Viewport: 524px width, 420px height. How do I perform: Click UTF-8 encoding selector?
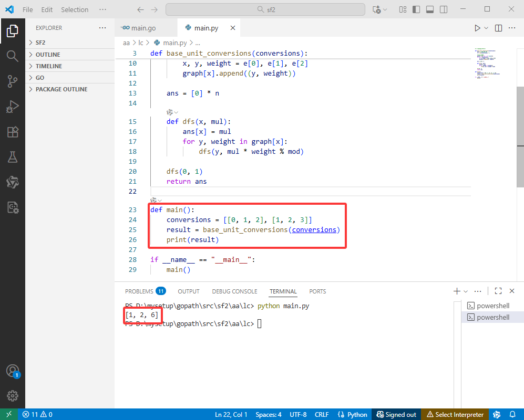click(298, 414)
